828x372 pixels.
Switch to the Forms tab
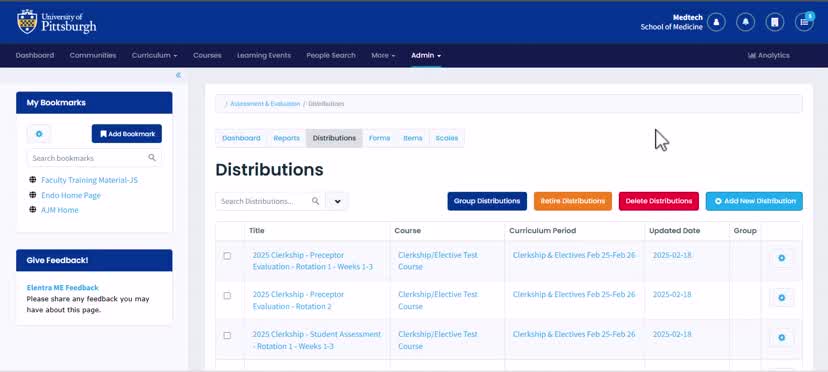click(379, 138)
